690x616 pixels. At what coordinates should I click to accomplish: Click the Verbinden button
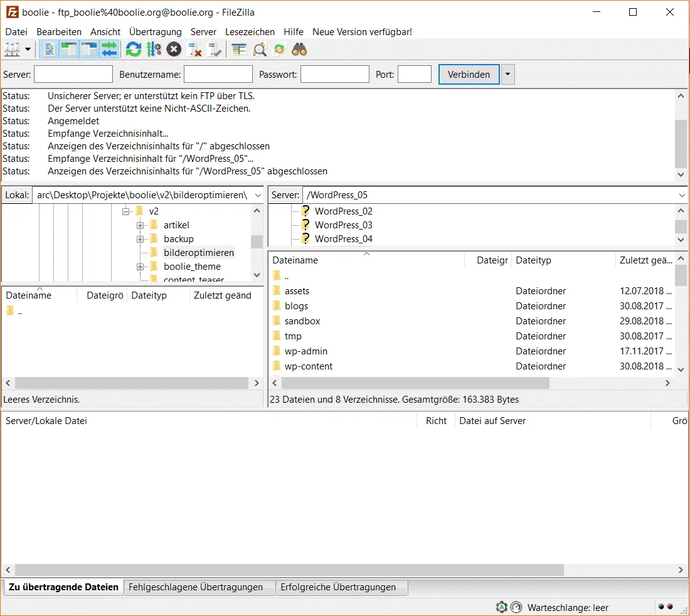469,75
